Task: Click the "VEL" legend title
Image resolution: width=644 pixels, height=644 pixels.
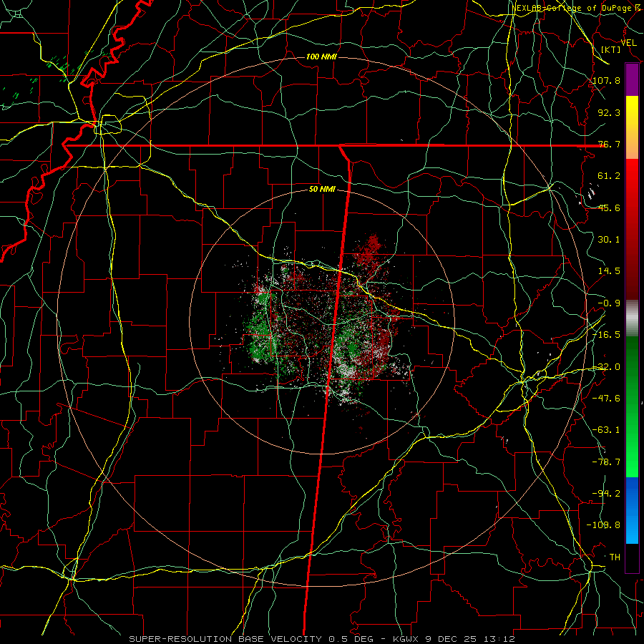Action: click(628, 43)
